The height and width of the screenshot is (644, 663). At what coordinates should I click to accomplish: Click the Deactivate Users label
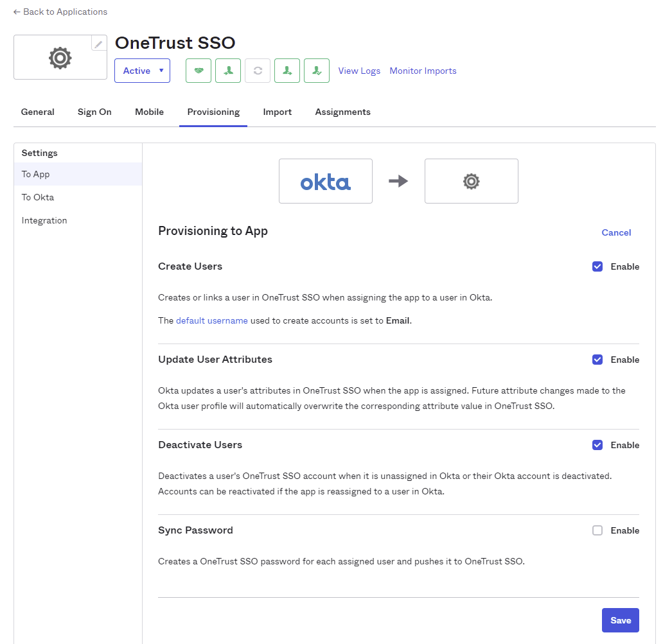[x=200, y=444]
